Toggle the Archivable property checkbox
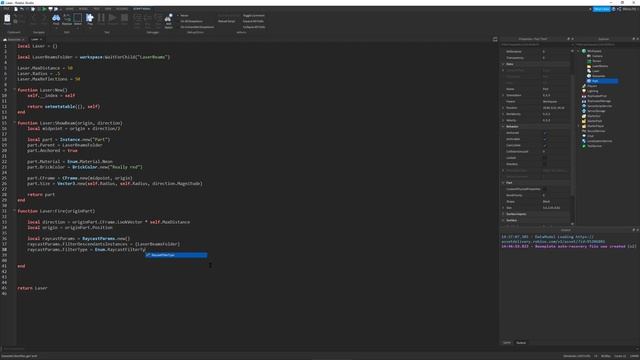The height and width of the screenshot is (360, 640). tap(544, 139)
